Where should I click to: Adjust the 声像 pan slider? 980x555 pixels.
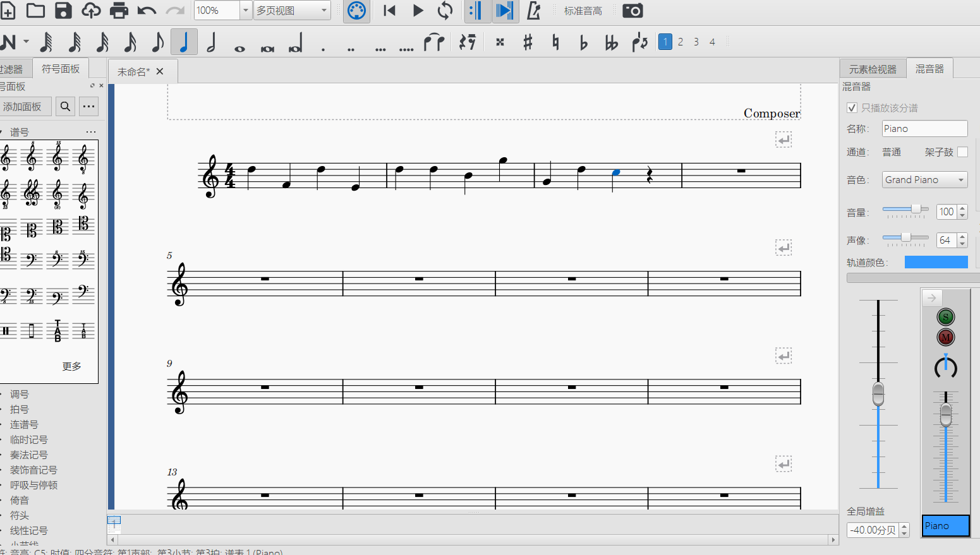pos(905,237)
